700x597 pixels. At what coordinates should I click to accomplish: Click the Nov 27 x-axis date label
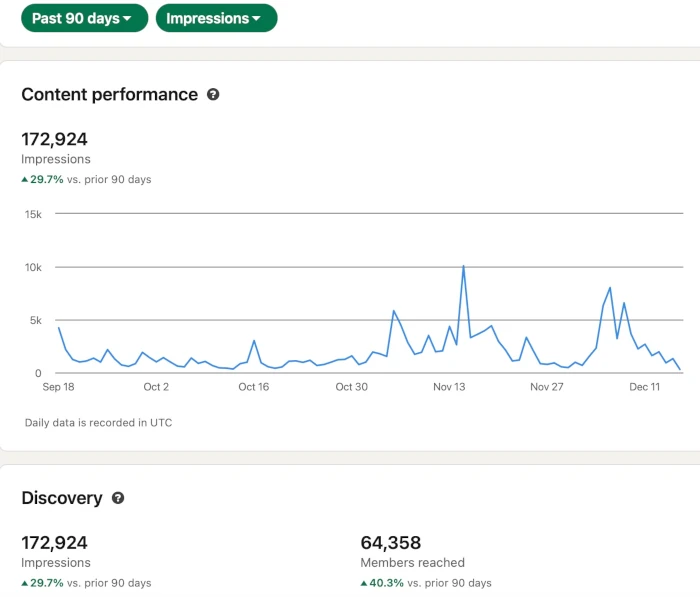[x=547, y=387]
